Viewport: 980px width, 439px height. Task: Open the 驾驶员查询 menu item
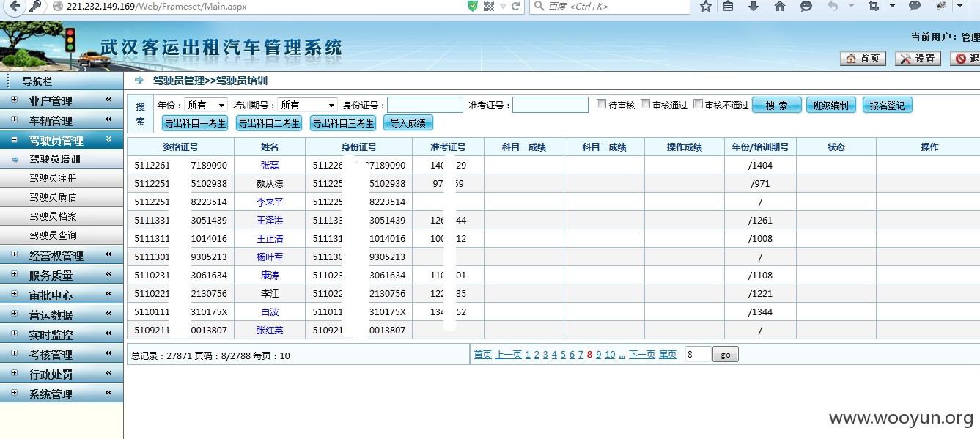(53, 235)
